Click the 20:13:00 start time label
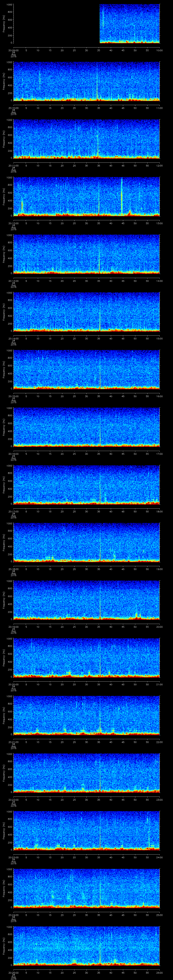This screenshot has width=173, height=980. coord(13,281)
